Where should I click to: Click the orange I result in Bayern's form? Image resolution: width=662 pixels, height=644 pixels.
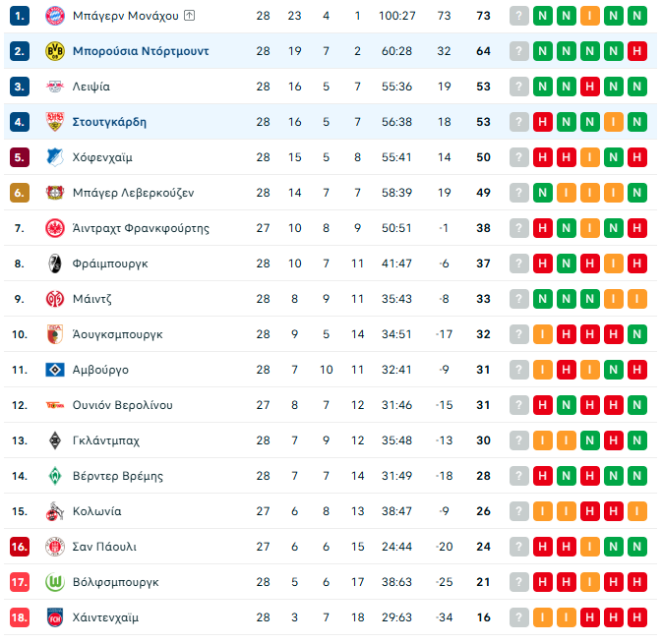[x=589, y=16]
